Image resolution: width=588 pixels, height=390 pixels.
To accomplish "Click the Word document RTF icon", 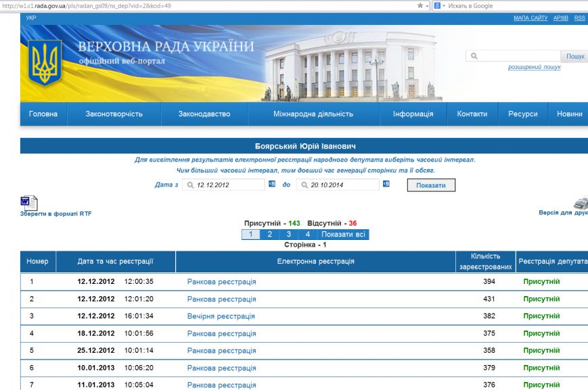I will 29,203.
